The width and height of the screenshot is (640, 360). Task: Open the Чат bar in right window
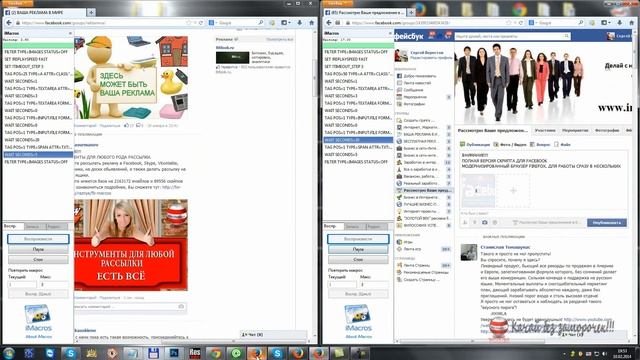593,335
